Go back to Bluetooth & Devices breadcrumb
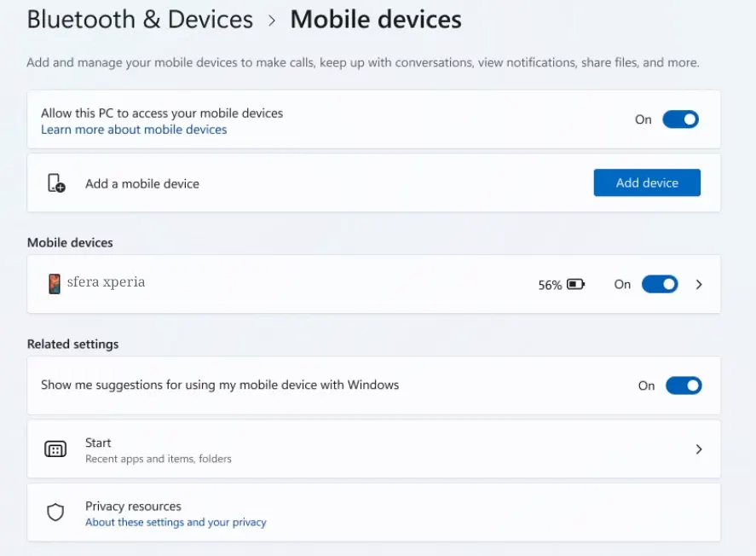This screenshot has height=556, width=756. point(140,20)
